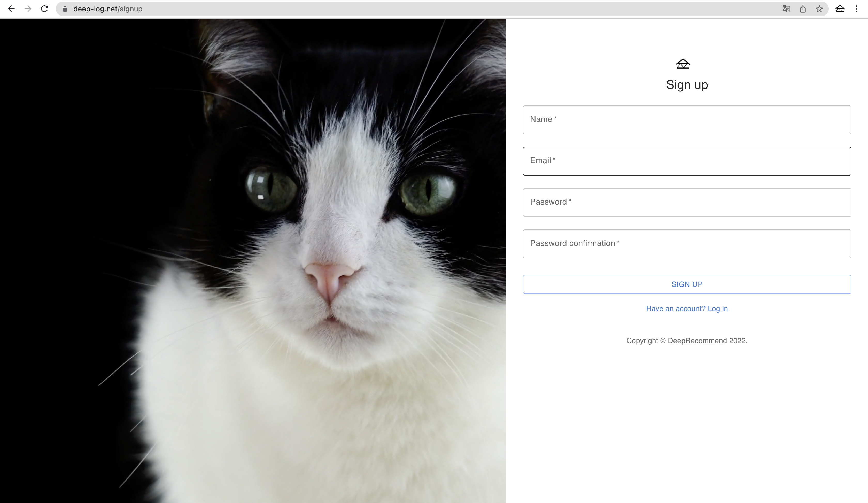868x503 pixels.
Task: Click the share page icon
Action: coord(803,9)
